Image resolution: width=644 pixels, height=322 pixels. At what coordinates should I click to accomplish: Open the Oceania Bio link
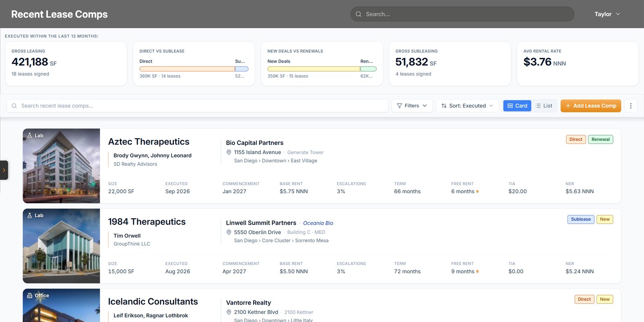[318, 223]
